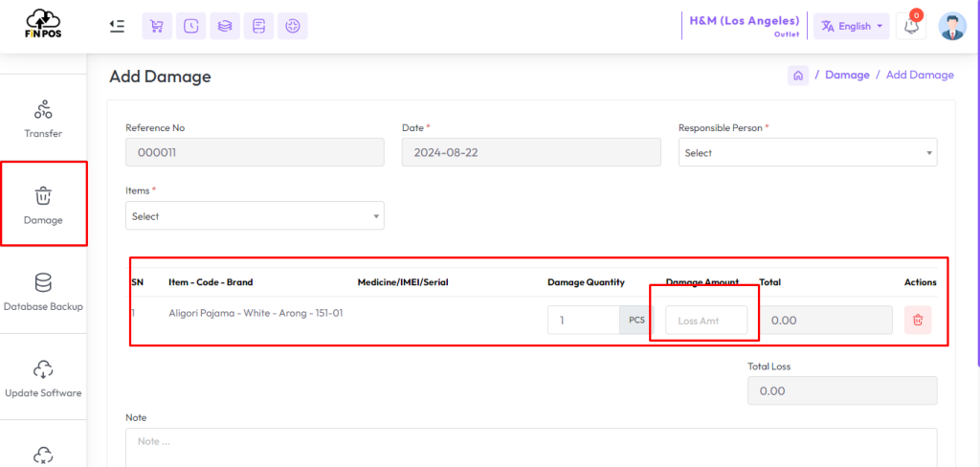980x467 pixels.
Task: Click the Reference No field 000011
Action: click(255, 152)
